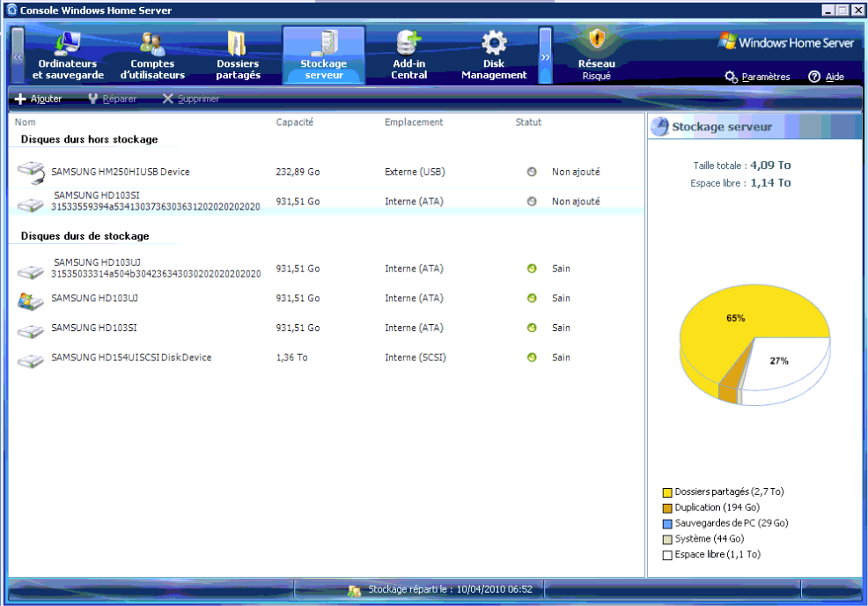Click orange Duplication legend swatch
The image size is (868, 606).
click(x=667, y=508)
